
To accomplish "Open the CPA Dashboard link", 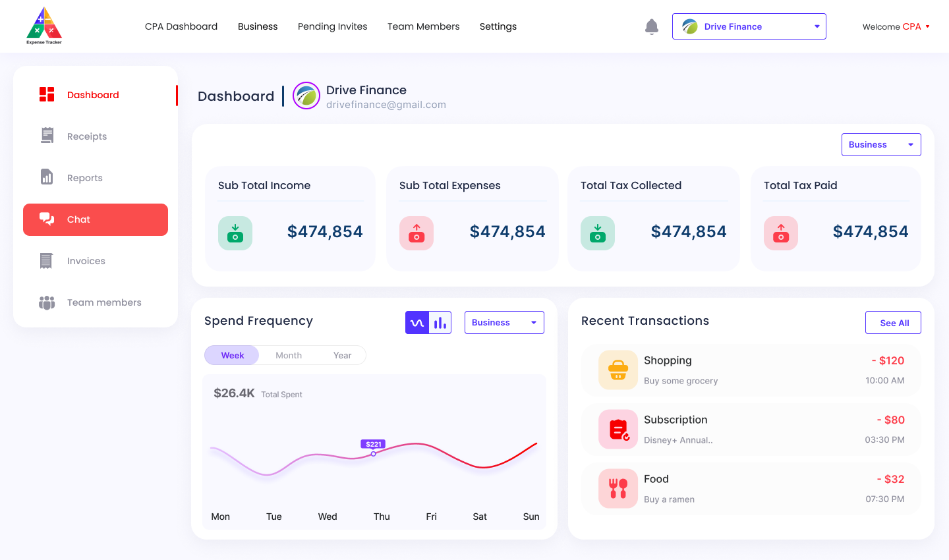I will pos(181,26).
